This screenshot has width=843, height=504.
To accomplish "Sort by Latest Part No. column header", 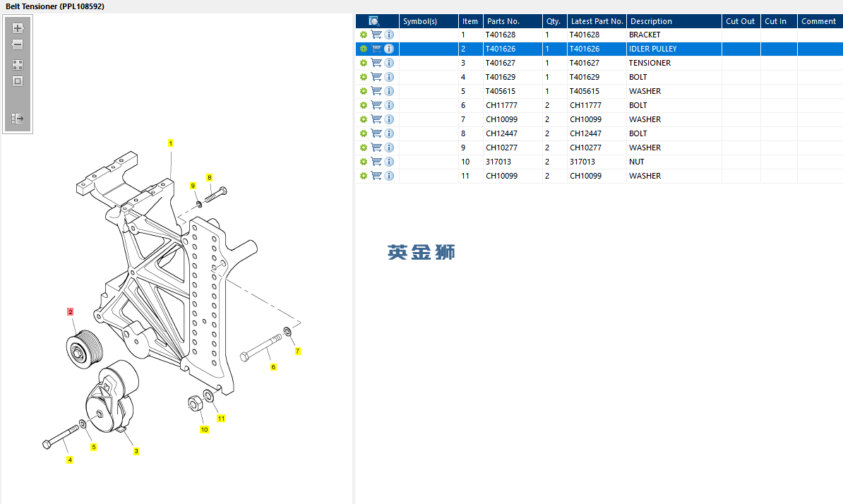I will tap(597, 21).
